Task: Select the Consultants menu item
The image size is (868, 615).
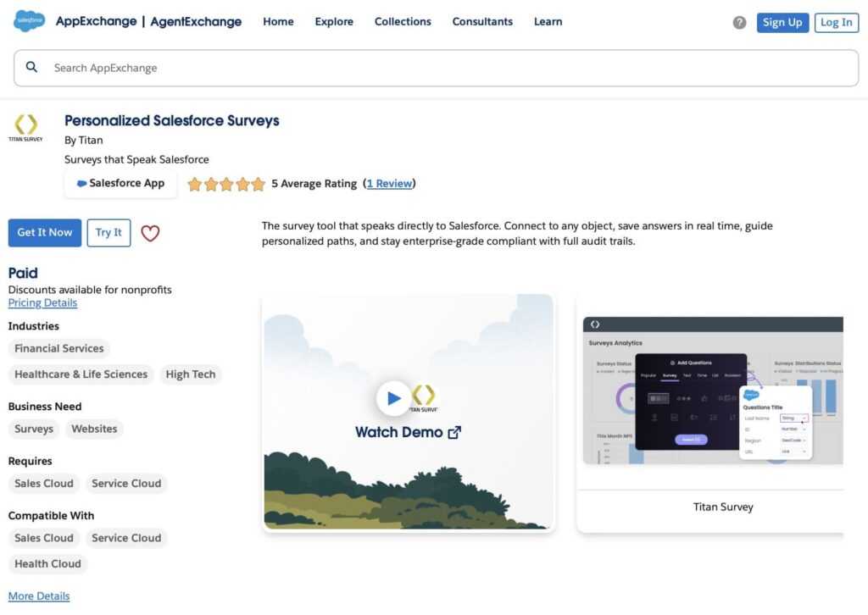Action: click(482, 21)
